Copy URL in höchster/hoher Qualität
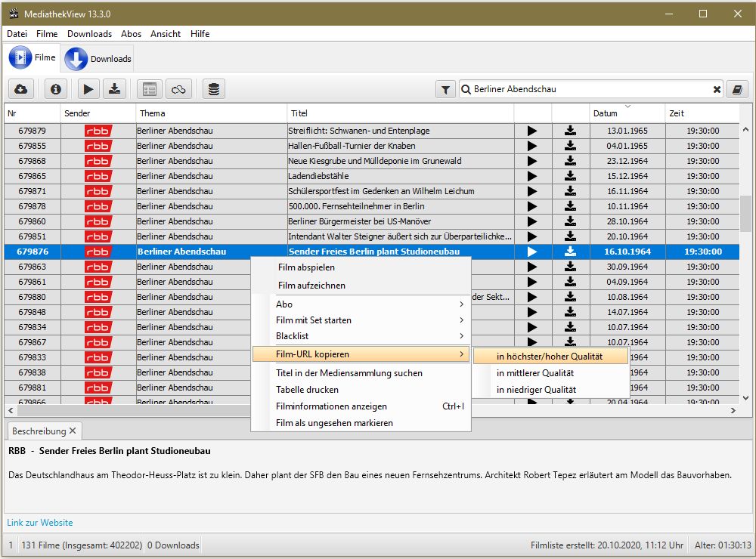Viewport: 756px width, 559px height. (550, 357)
